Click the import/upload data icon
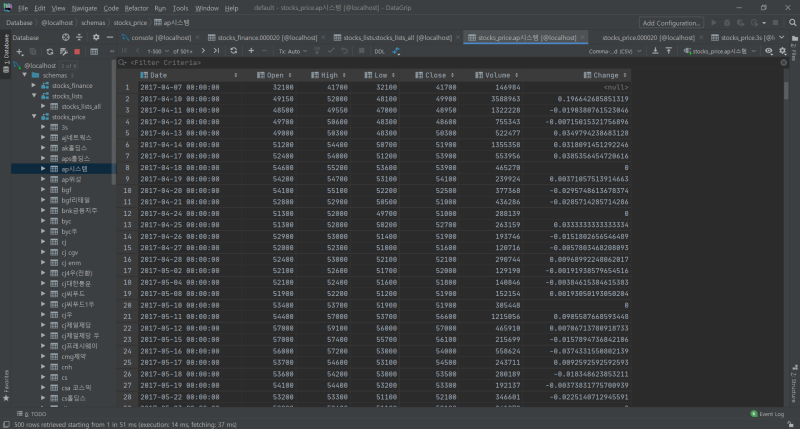The height and width of the screenshot is (429, 800). (669, 51)
